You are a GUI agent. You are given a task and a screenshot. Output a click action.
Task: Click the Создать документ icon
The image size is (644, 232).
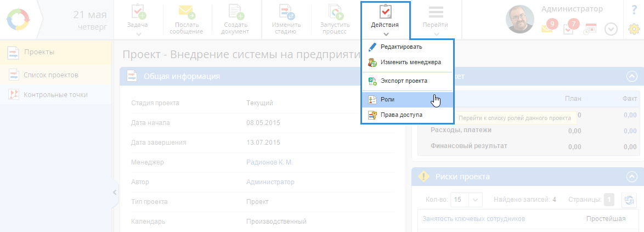[235, 13]
